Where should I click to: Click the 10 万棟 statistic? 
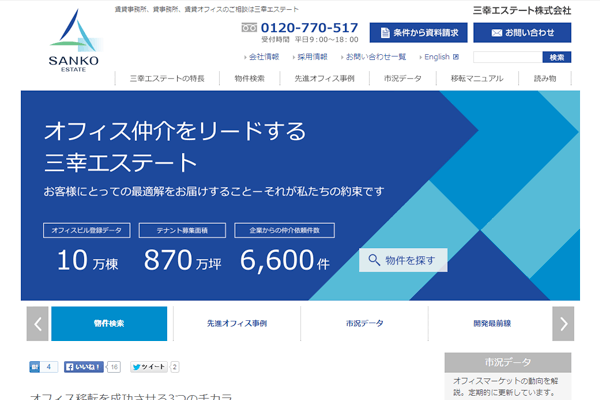click(x=88, y=260)
